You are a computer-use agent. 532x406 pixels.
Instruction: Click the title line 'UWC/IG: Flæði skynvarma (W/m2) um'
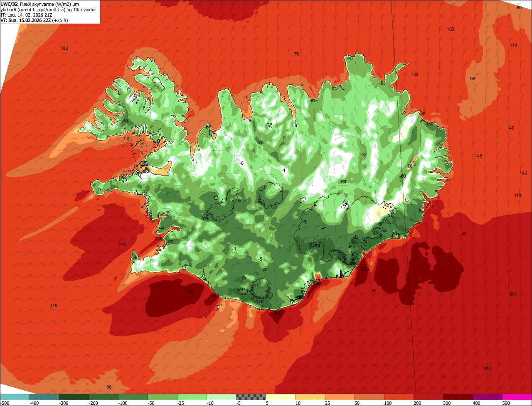(x=40, y=4)
